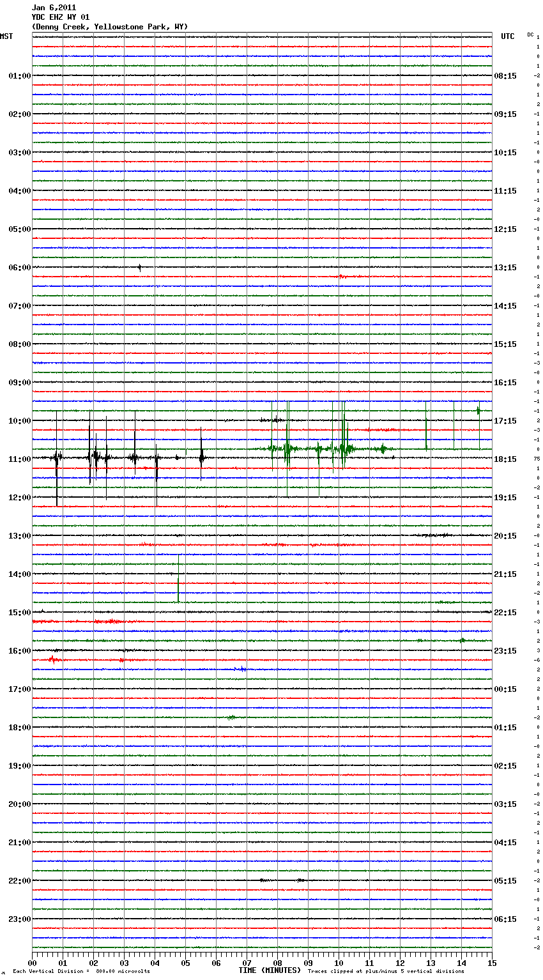The height and width of the screenshot is (980, 543).
Task: Click minute tick 15 on the bottom axis
Action: point(491,963)
